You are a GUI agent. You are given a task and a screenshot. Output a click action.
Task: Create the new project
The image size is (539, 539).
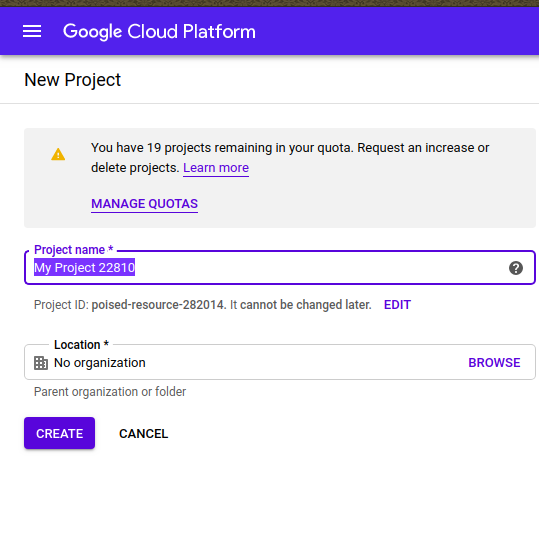tap(59, 433)
